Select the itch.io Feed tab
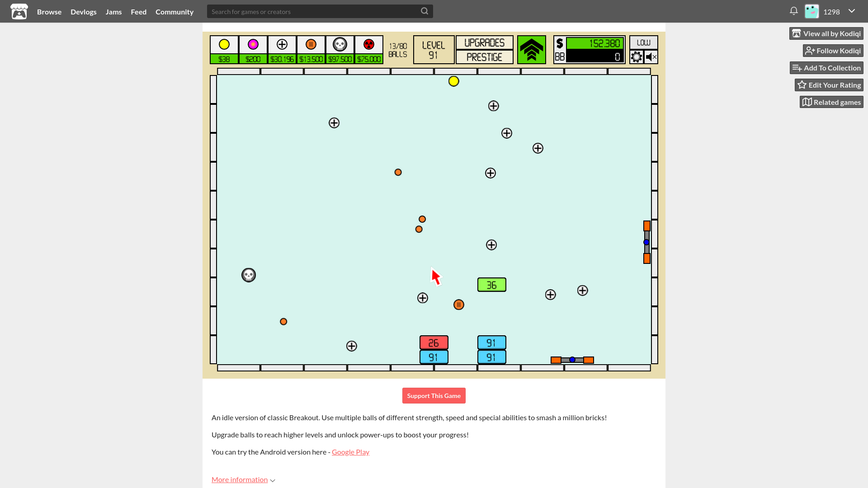Image resolution: width=868 pixels, height=488 pixels. [x=138, y=11]
